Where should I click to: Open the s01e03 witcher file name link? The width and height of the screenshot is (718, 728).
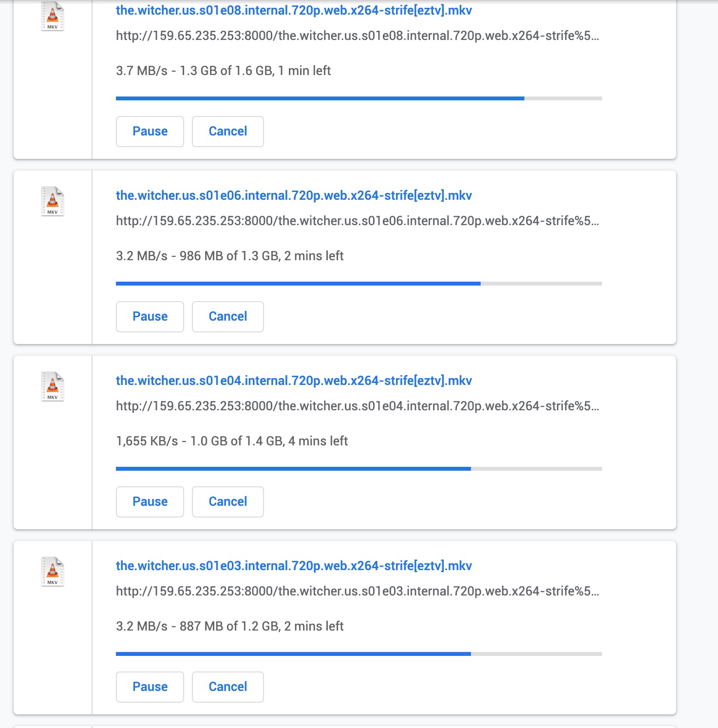point(294,566)
